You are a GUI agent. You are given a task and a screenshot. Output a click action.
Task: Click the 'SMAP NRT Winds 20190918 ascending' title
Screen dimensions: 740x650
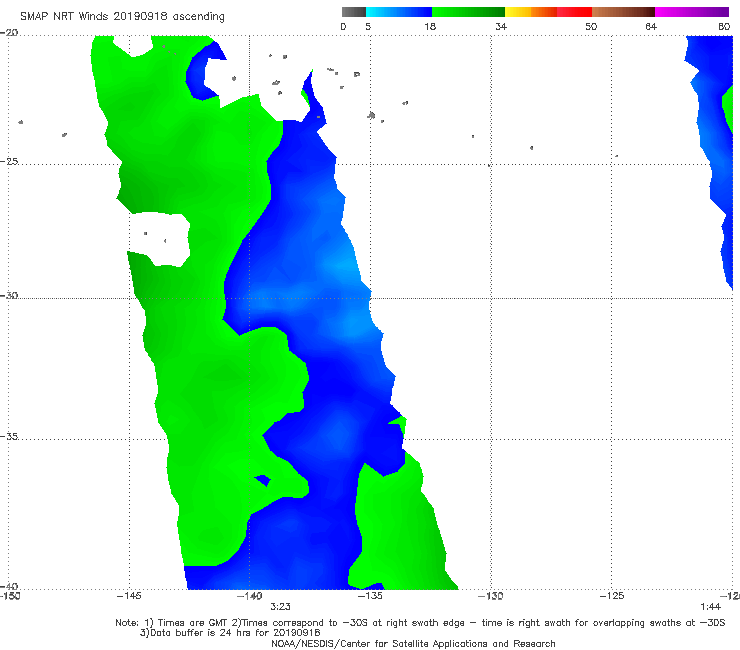[x=122, y=17]
